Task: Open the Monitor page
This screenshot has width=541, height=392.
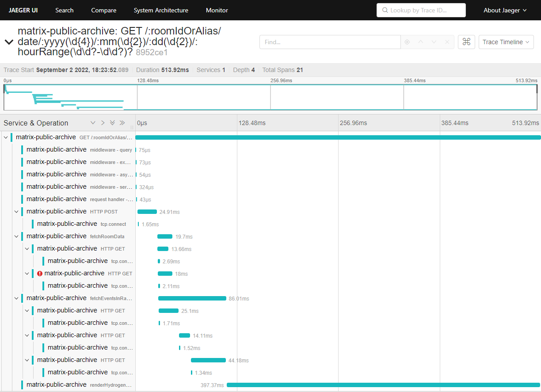Action: click(x=217, y=10)
